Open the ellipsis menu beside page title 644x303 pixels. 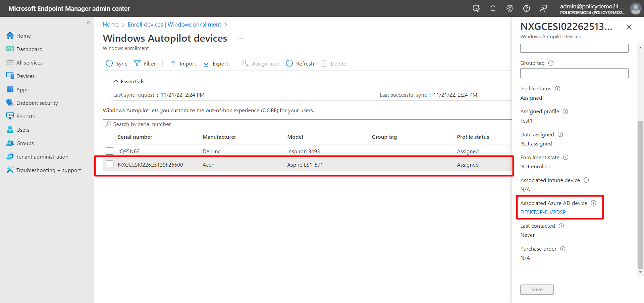(x=240, y=39)
